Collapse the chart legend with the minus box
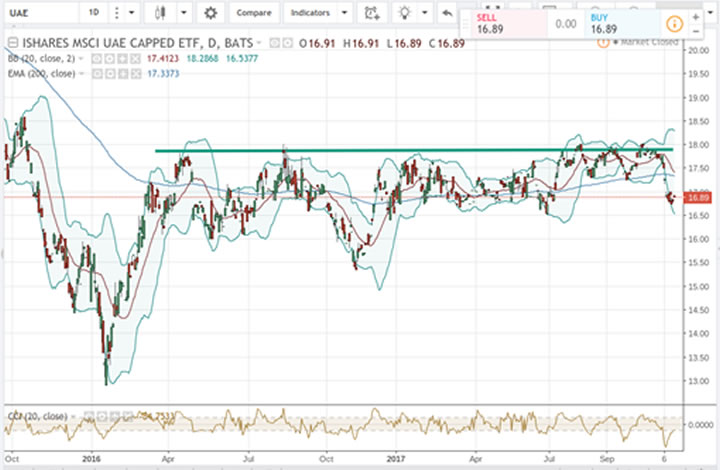The image size is (720, 470). pos(13,43)
